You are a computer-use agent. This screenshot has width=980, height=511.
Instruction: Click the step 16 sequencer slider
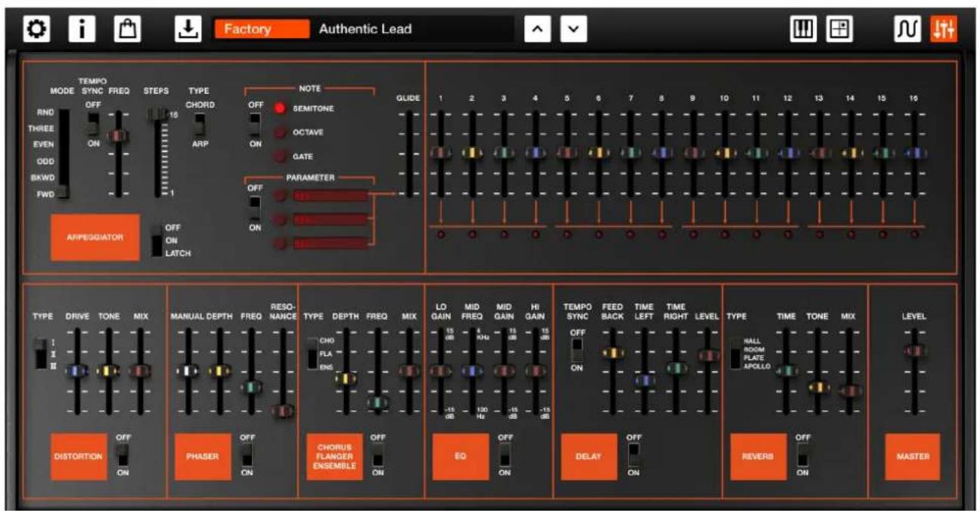(x=914, y=153)
